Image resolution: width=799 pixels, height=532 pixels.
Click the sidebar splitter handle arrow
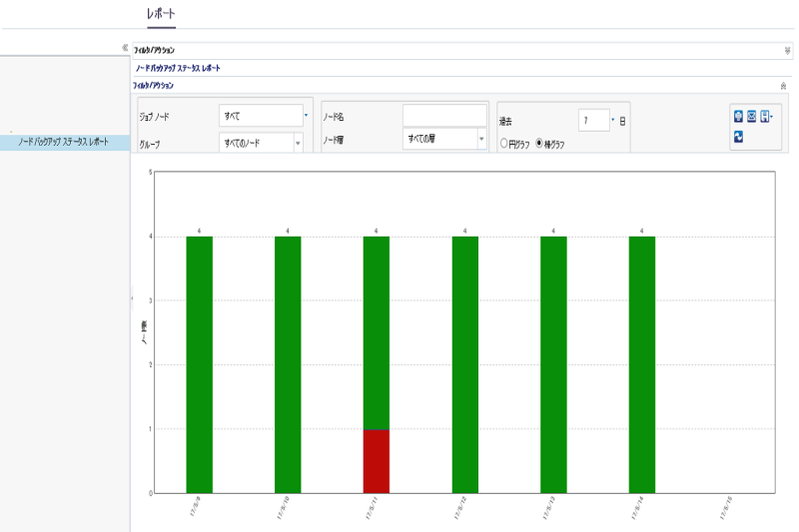132,297
